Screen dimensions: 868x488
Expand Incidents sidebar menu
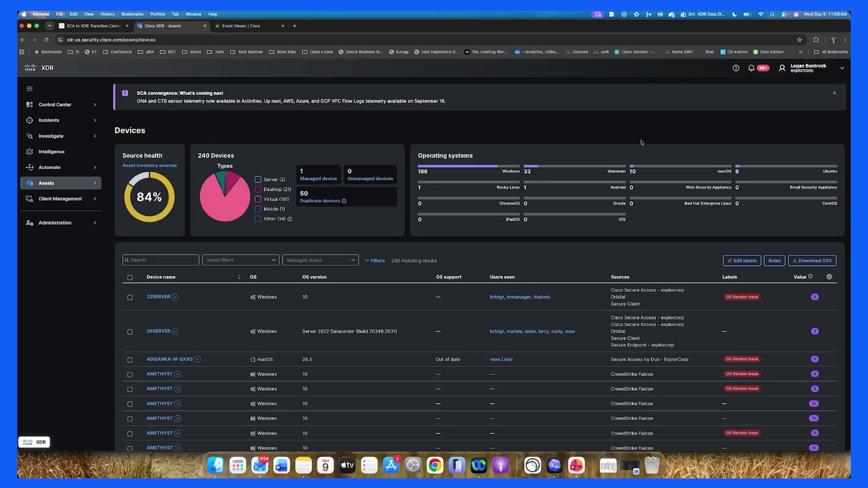point(61,120)
